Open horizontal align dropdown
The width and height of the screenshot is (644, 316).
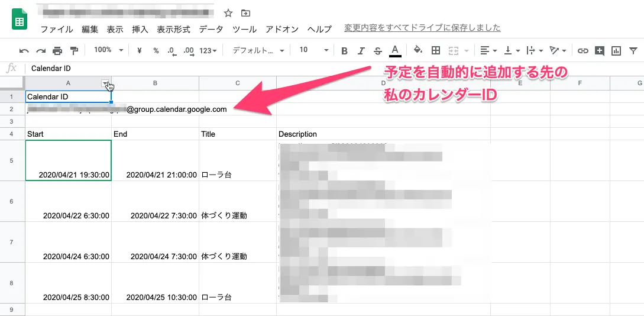(x=488, y=50)
